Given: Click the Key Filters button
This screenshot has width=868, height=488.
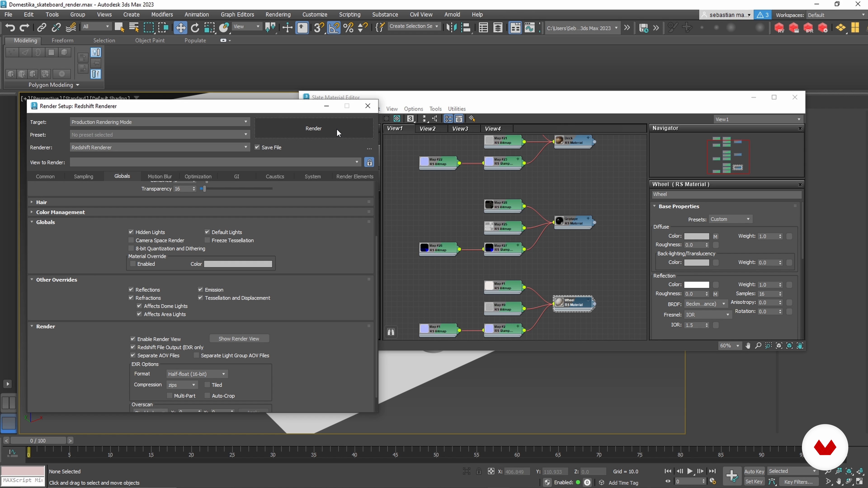Looking at the screenshot, I should coord(799,482).
